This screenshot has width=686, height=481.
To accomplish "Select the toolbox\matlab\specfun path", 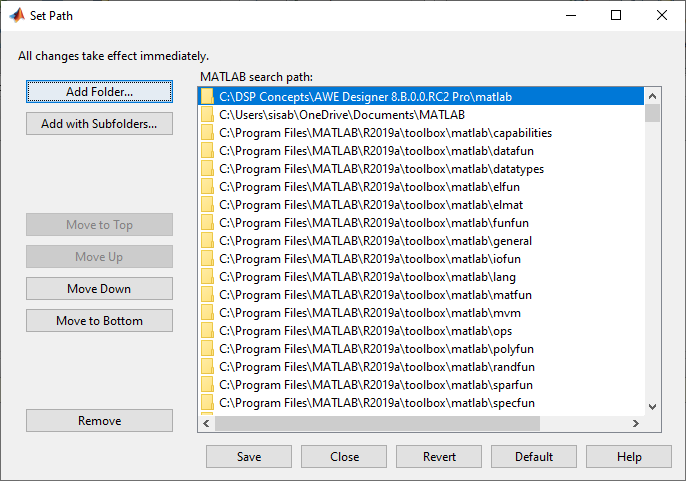I will (422, 403).
